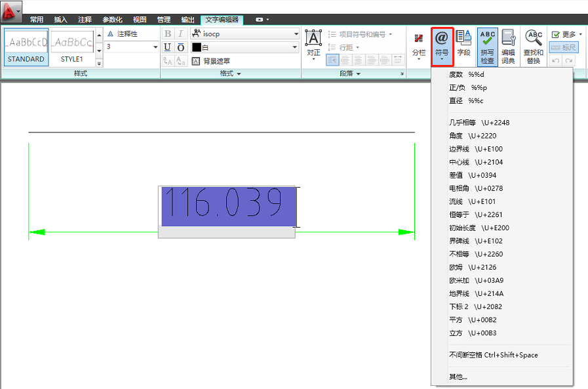Open 其他... other symbols
The image size is (588, 389).
coord(502,377)
